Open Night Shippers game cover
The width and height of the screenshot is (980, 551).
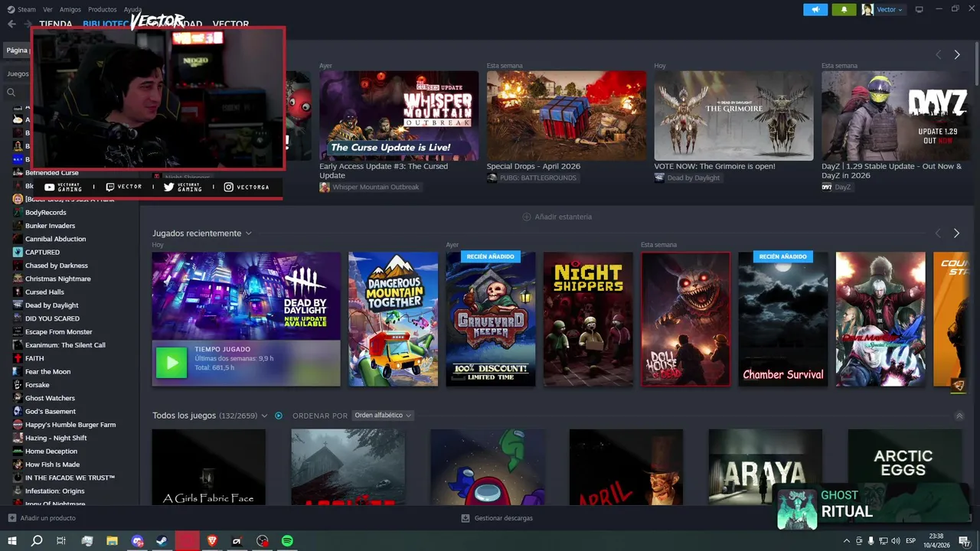tap(588, 319)
